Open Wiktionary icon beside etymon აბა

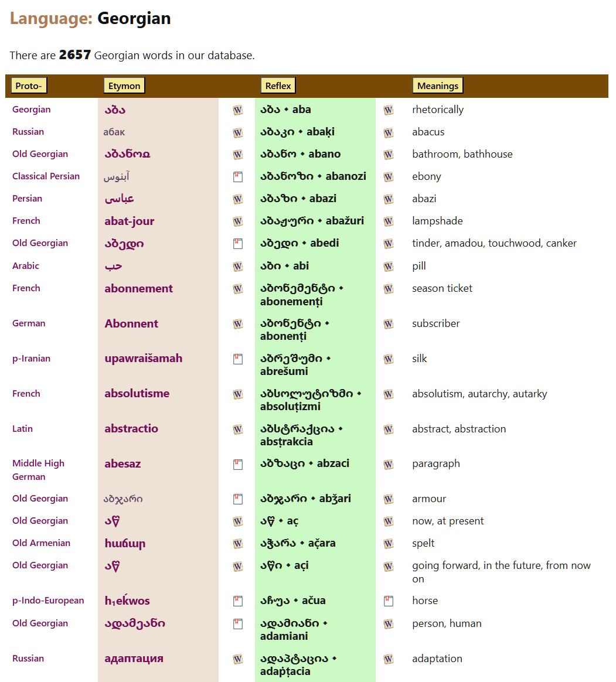click(237, 110)
